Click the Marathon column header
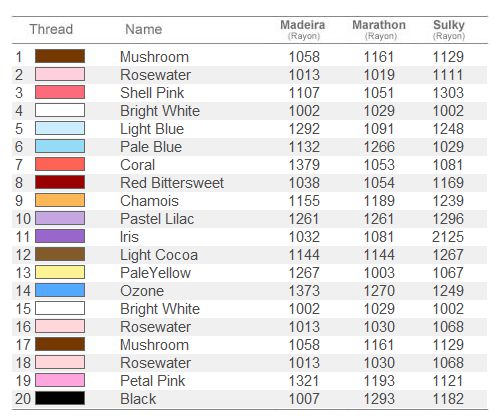 tap(379, 29)
